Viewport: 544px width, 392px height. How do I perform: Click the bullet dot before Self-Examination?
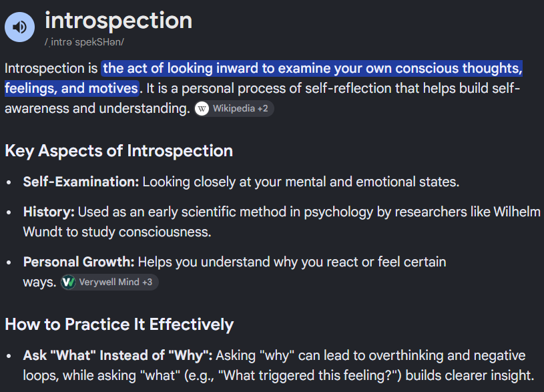coord(9,182)
